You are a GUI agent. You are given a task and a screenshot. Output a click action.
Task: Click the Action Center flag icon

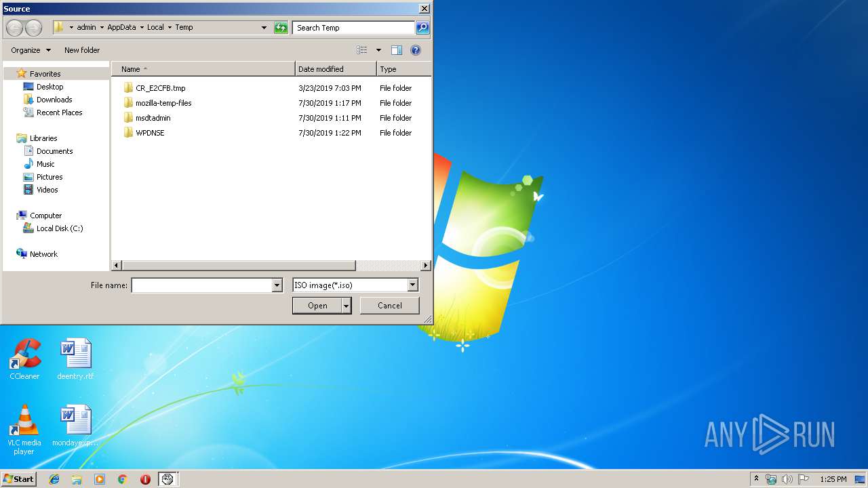click(x=803, y=479)
